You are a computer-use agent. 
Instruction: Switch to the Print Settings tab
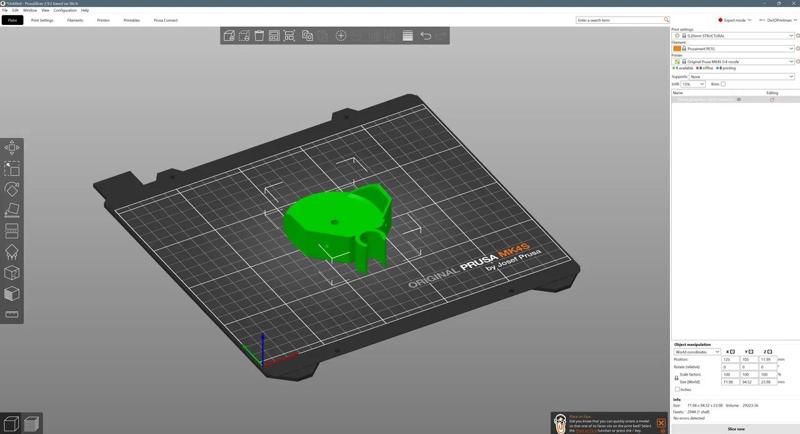(42, 20)
